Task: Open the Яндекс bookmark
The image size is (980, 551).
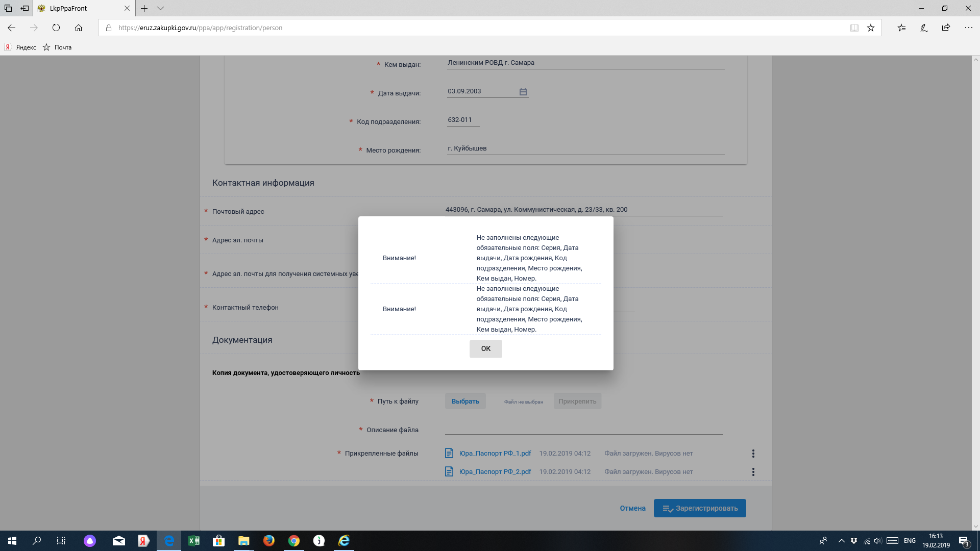Action: (21, 47)
